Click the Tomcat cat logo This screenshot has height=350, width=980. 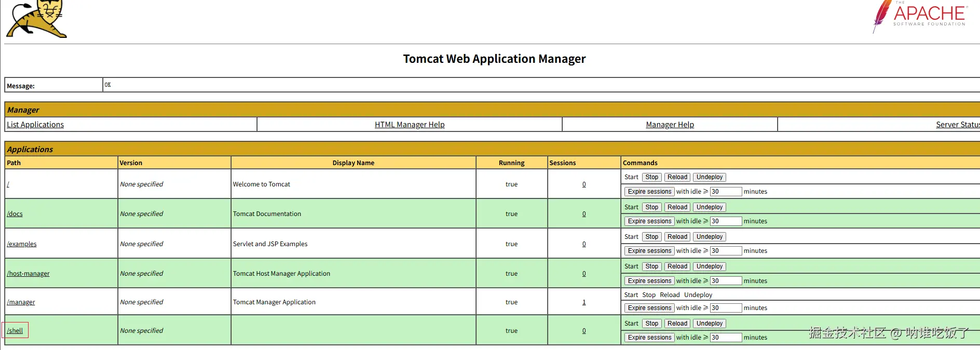[x=36, y=19]
